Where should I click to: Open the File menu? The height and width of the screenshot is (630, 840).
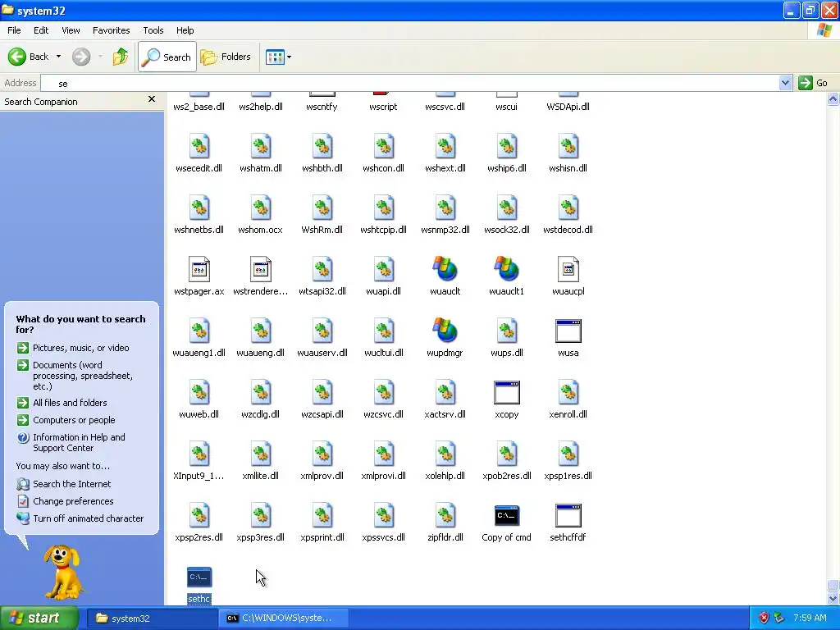(15, 30)
